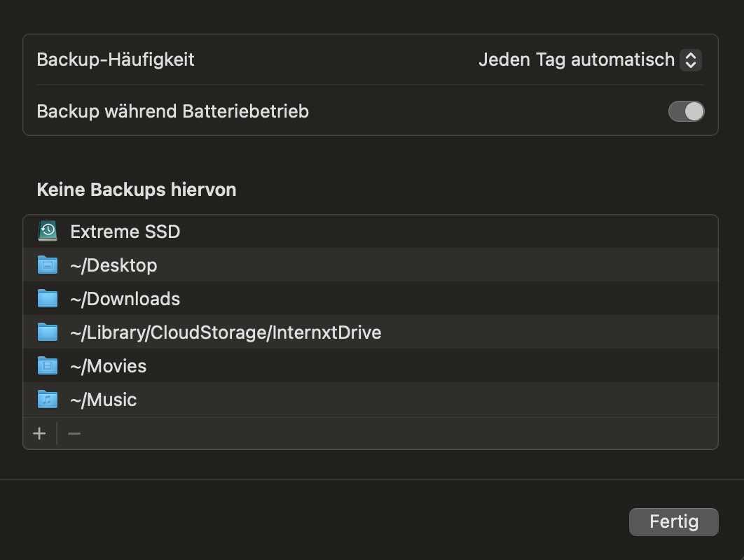Click the Keine Backups hiervon heading

[x=137, y=190]
